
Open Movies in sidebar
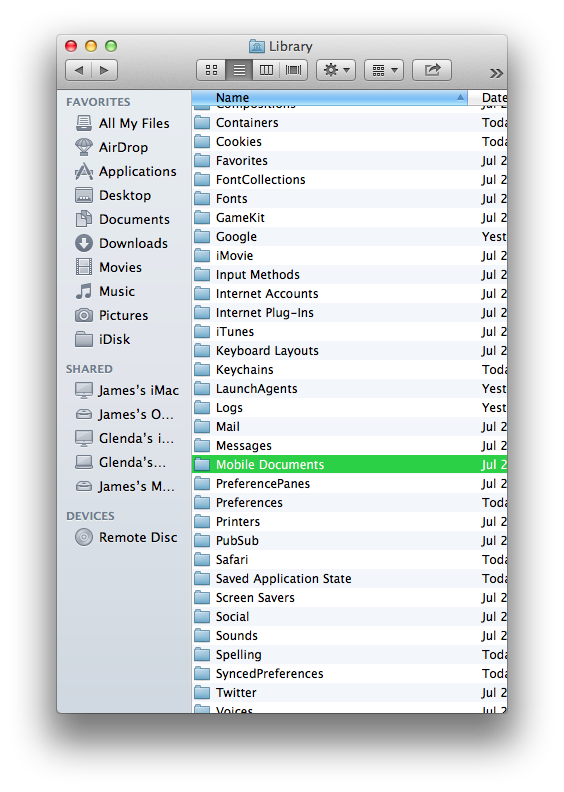(x=108, y=268)
